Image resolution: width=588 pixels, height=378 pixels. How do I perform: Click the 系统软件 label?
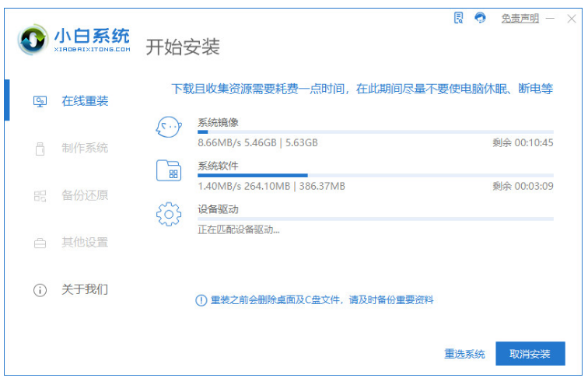(219, 166)
